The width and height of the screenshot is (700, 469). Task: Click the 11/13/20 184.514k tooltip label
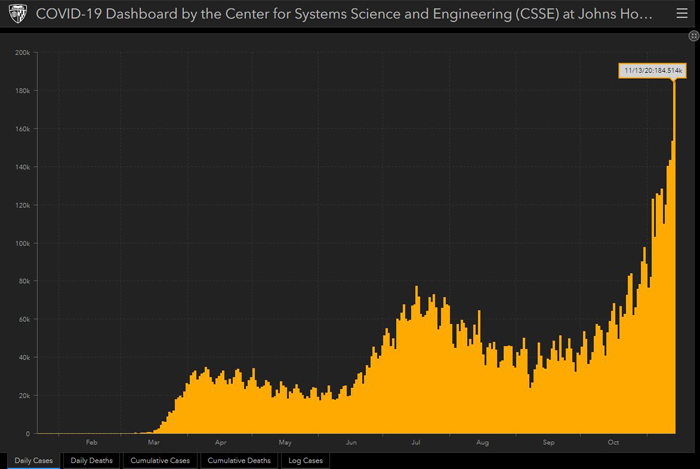click(652, 71)
